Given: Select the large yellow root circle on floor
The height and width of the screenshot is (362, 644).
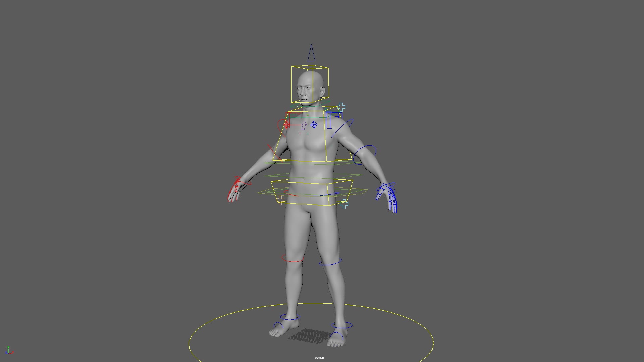Looking at the screenshot, I should [x=311, y=333].
